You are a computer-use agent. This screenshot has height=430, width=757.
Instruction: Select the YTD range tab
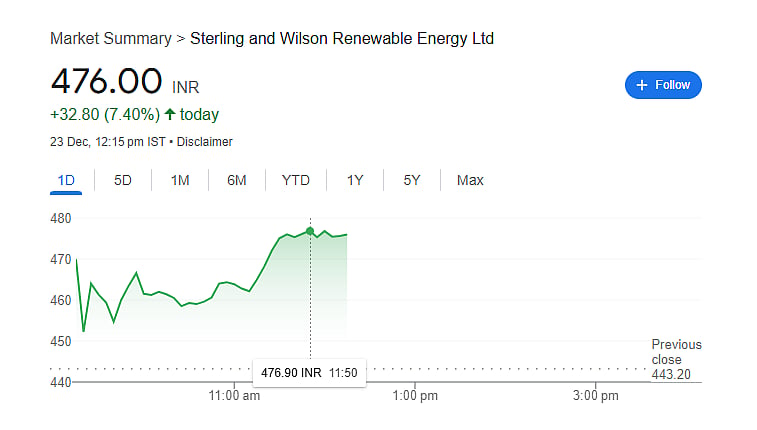[x=295, y=180]
